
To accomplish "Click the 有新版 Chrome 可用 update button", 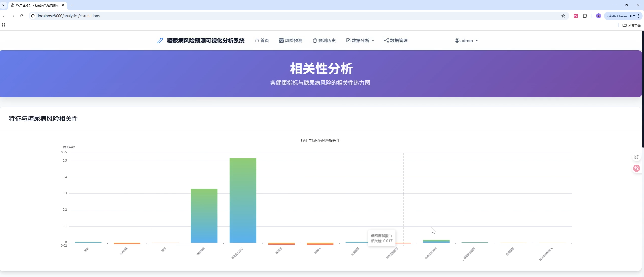I will (x=622, y=16).
